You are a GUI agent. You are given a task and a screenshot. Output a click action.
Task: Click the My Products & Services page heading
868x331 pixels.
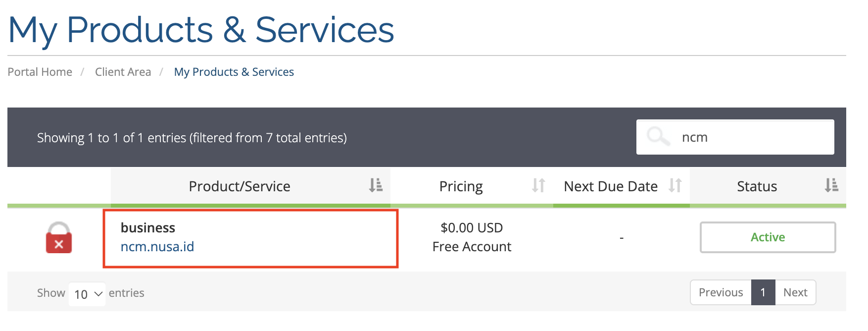click(x=201, y=30)
